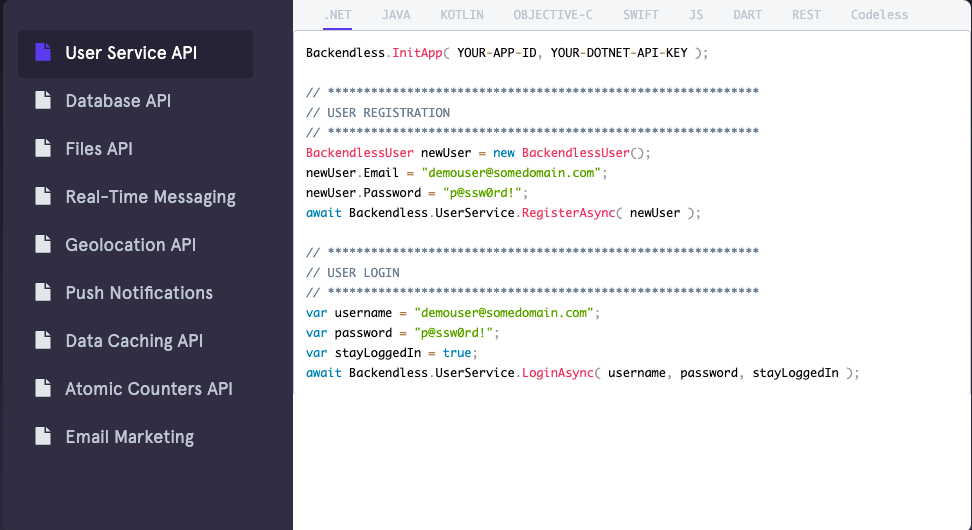Click the Push Notifications document icon
Image resolution: width=972 pixels, height=530 pixels.
pyautogui.click(x=43, y=292)
